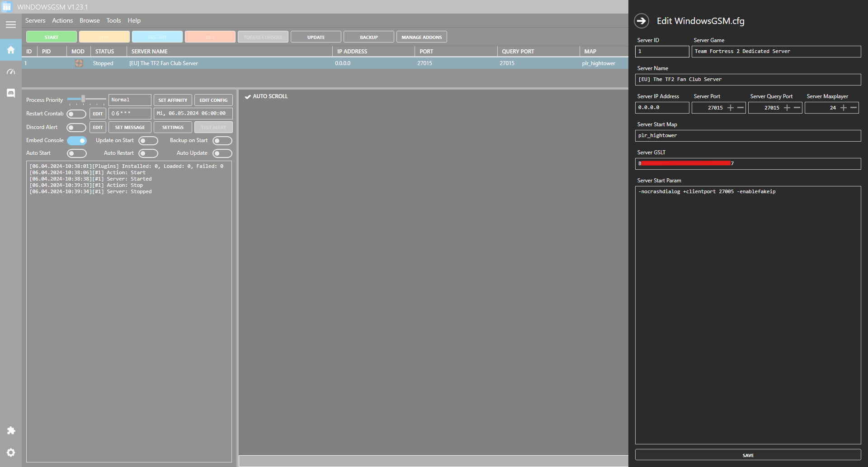868x467 pixels.
Task: Decrease the Server Maxplayer value
Action: point(854,108)
